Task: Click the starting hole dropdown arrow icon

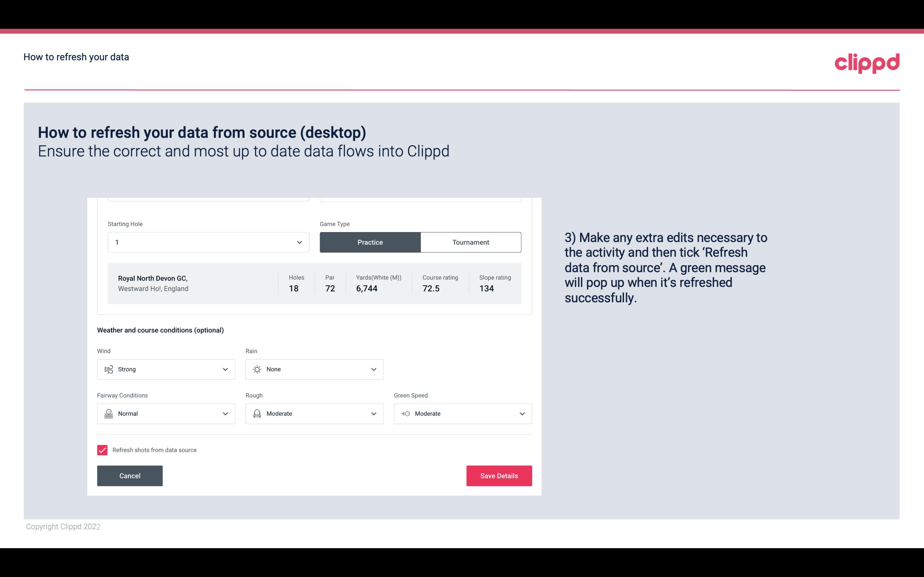Action: 299,242
